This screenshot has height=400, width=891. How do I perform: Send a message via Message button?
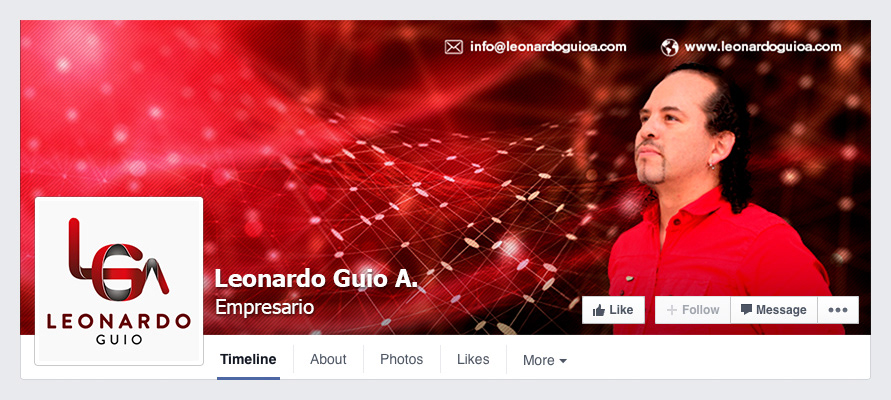coord(774,310)
